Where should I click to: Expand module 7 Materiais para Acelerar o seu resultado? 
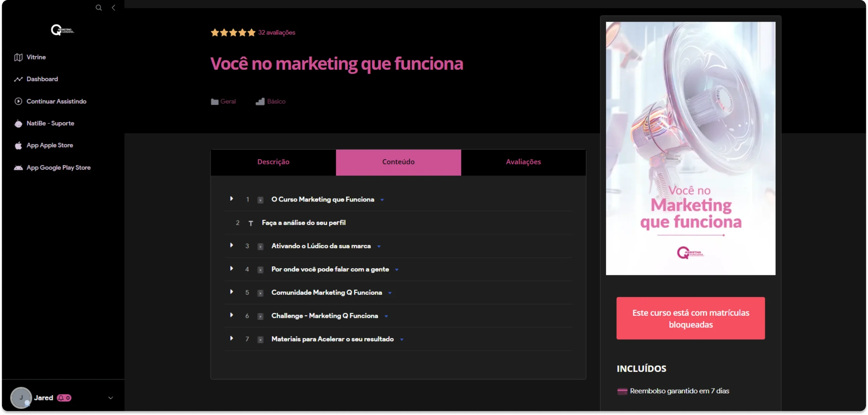[x=232, y=338]
